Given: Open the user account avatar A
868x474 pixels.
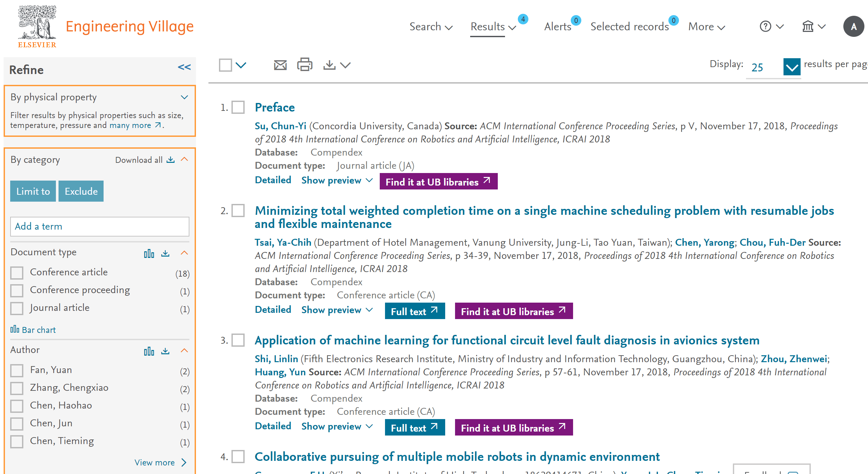Looking at the screenshot, I should click(853, 26).
